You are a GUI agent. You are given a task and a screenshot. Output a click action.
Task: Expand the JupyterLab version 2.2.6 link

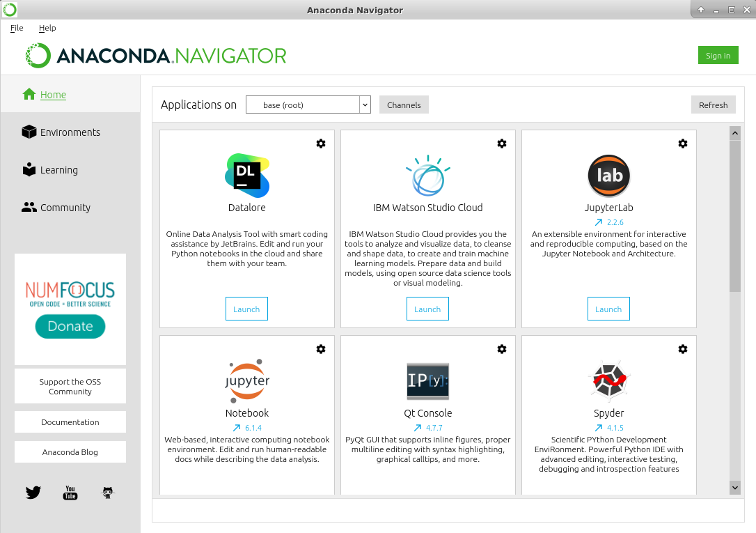(608, 222)
